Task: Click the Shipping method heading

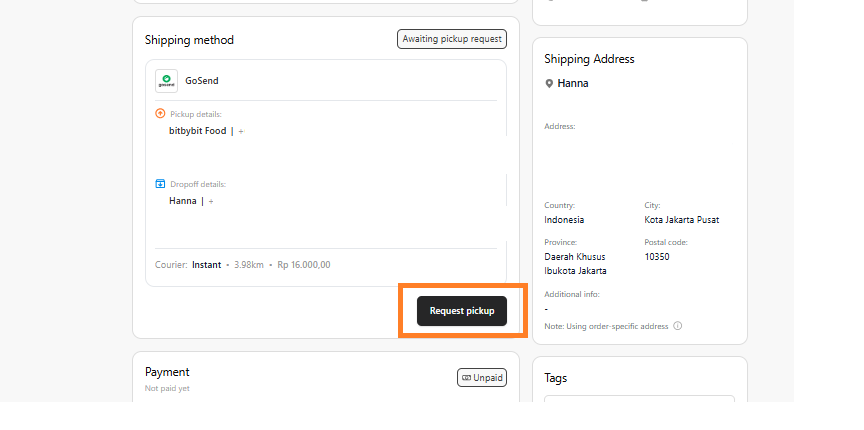Action: (189, 40)
